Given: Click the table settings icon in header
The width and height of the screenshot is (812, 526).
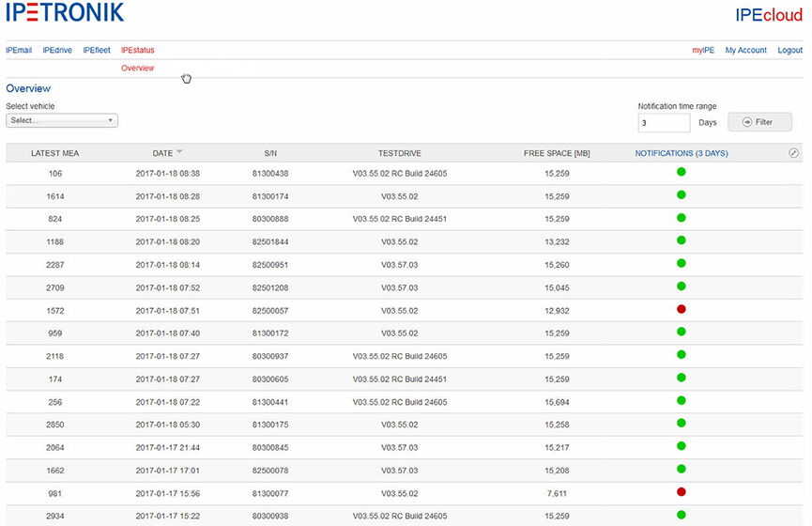Looking at the screenshot, I should tap(793, 153).
